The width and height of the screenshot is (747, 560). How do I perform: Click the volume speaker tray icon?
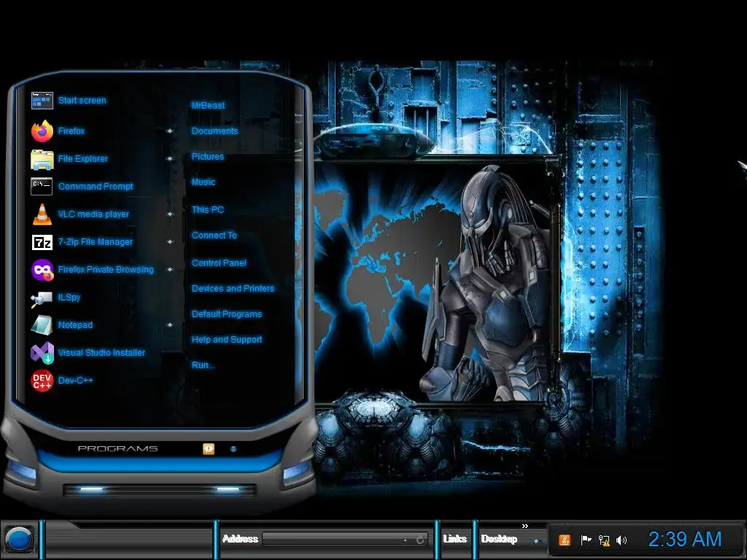coord(622,540)
